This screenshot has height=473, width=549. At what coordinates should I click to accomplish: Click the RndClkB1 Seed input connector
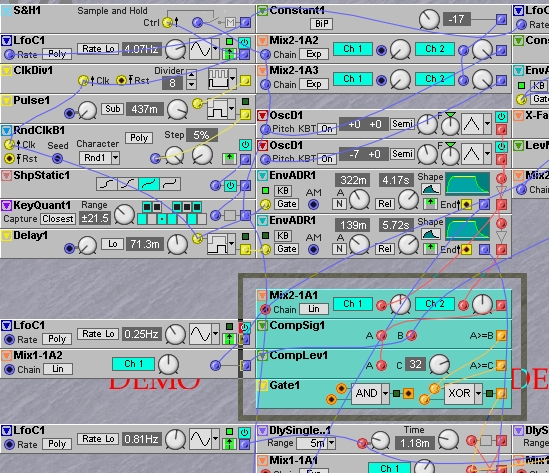tap(57, 159)
